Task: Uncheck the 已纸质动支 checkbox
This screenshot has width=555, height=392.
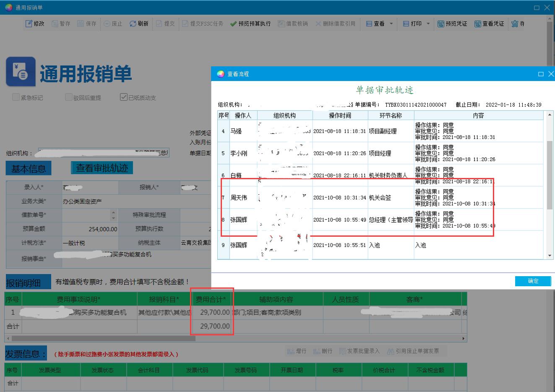Action: (123, 97)
